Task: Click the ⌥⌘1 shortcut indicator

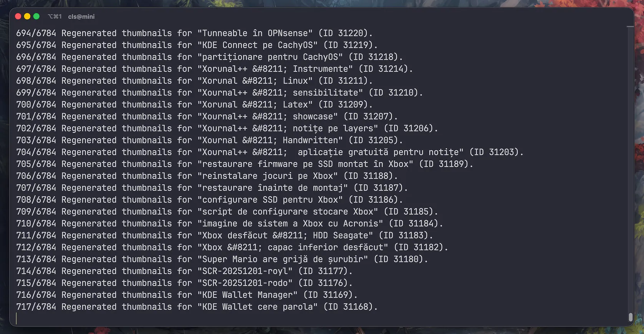Action: pos(55,17)
